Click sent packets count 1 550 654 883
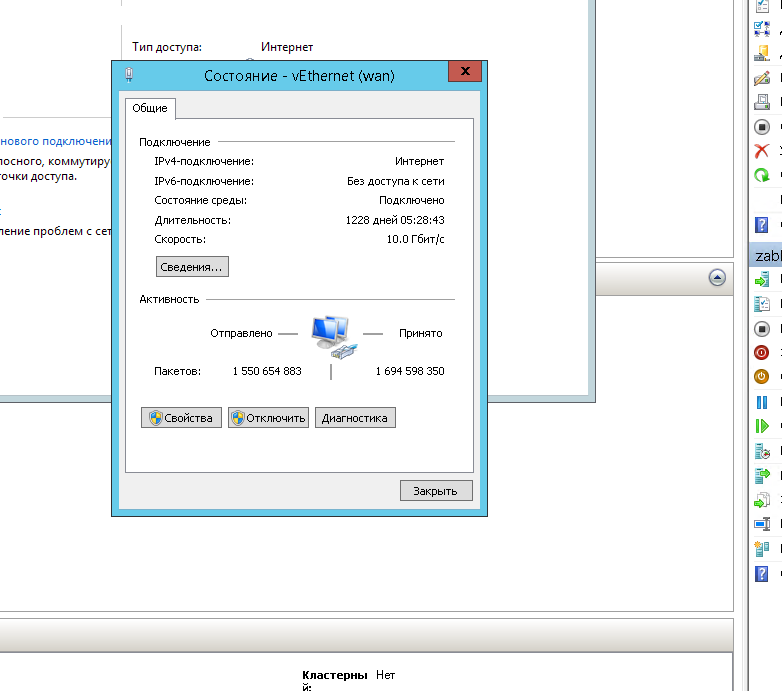Viewport: 782px width, 691px height. pyautogui.click(x=267, y=371)
